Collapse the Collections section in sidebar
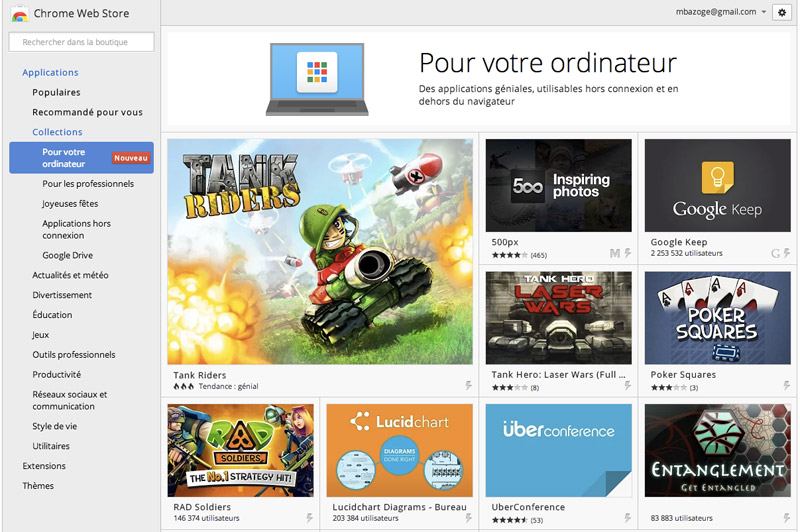 [x=57, y=132]
